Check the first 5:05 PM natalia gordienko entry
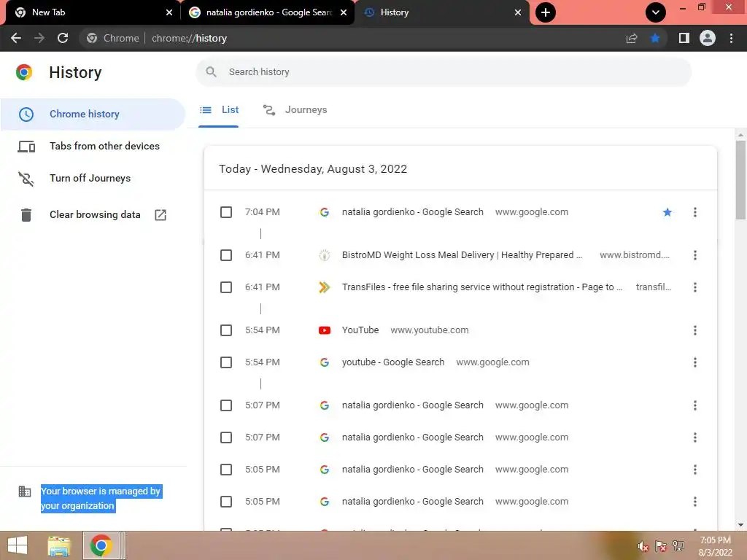The width and height of the screenshot is (747, 560). coord(226,470)
